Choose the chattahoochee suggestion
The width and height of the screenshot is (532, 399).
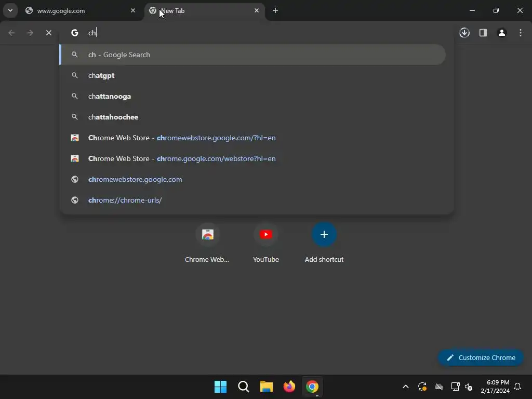(x=253, y=117)
